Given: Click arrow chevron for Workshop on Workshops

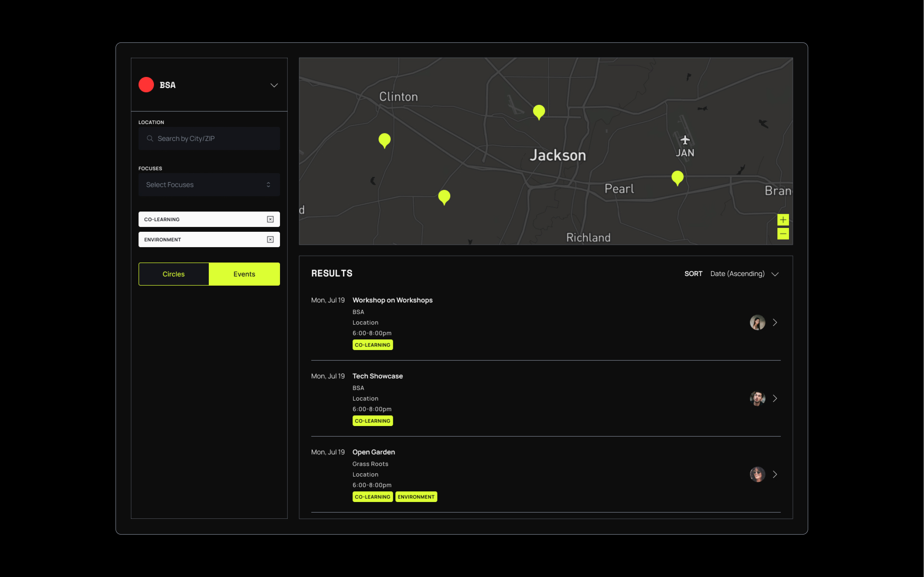Looking at the screenshot, I should pyautogui.click(x=775, y=322).
